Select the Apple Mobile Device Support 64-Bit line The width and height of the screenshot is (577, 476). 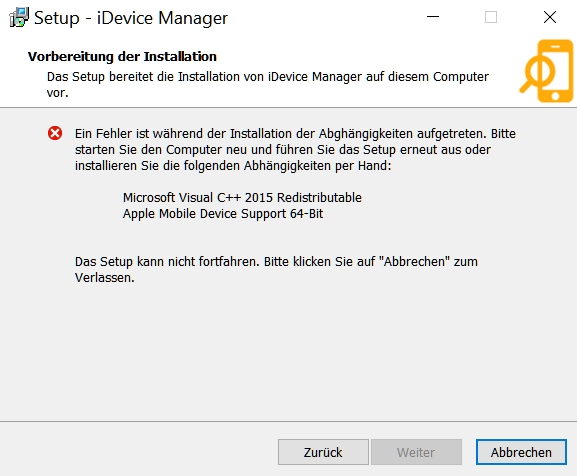[x=223, y=214]
